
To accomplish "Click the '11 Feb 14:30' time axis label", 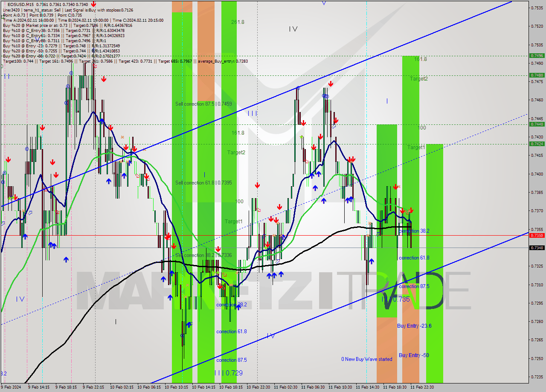I will click(368, 387).
